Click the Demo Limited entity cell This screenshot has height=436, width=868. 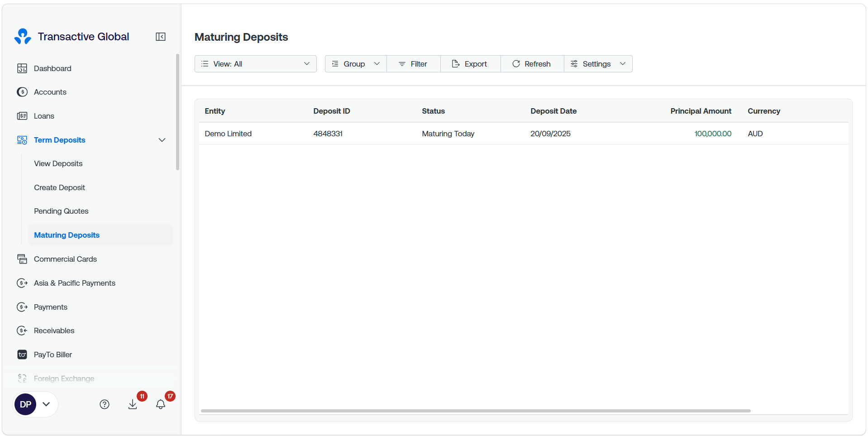[228, 134]
